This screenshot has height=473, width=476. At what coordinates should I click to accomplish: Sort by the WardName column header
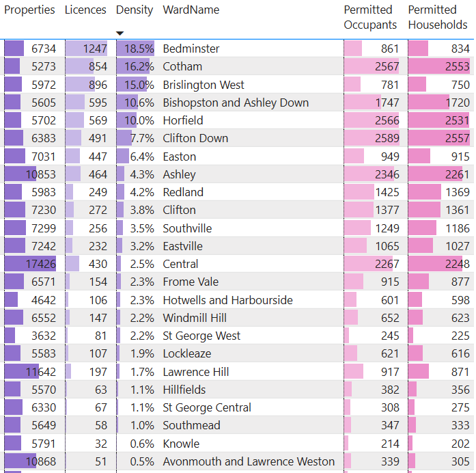pos(191,10)
